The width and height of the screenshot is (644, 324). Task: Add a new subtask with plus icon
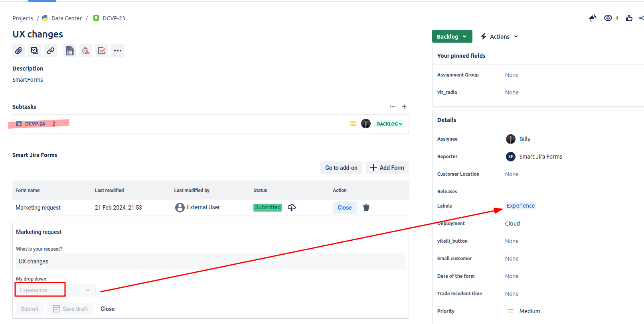coord(404,107)
